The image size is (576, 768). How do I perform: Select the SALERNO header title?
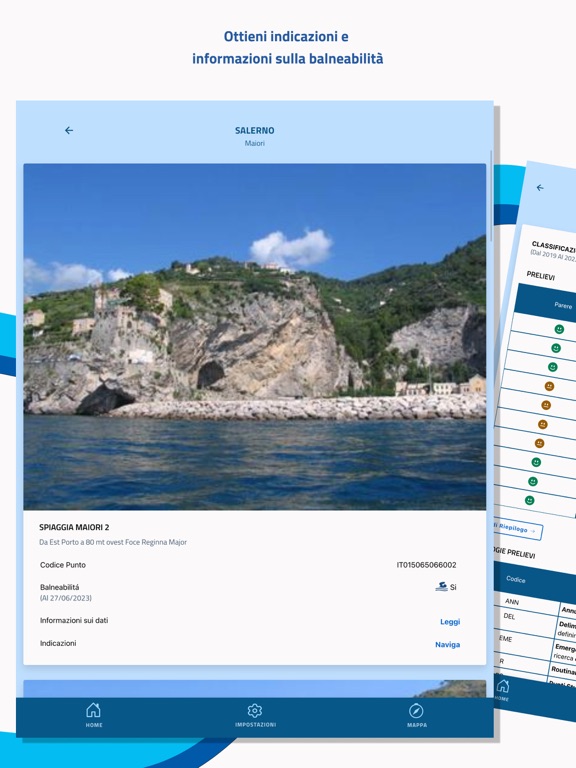(255, 130)
